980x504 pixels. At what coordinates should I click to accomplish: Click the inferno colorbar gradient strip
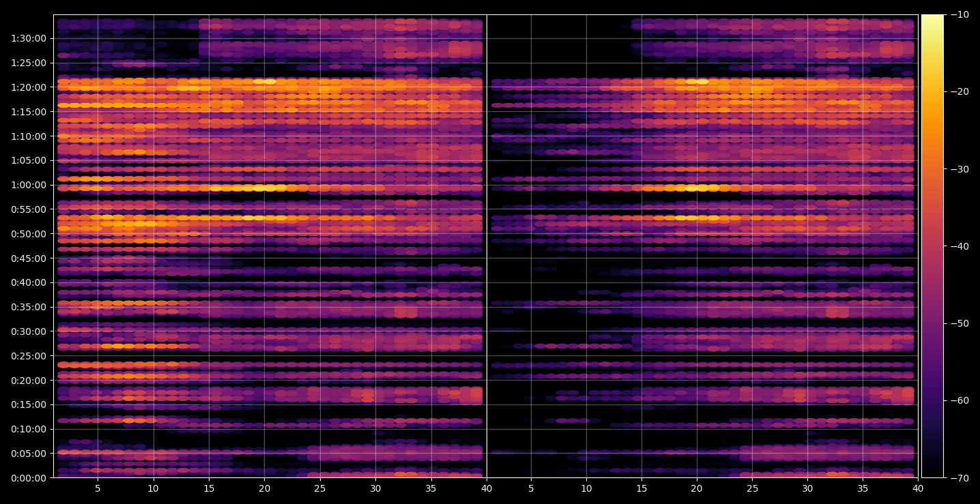pos(932,246)
